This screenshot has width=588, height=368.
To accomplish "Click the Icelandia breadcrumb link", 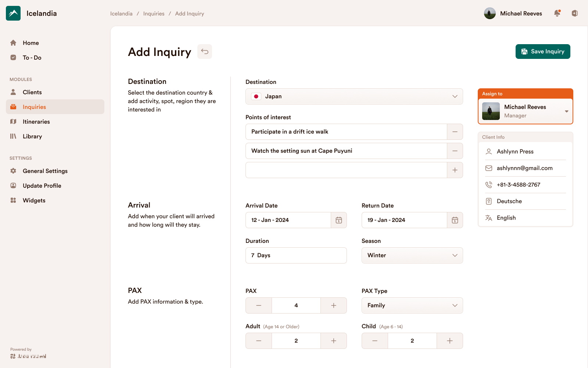I will [x=121, y=14].
